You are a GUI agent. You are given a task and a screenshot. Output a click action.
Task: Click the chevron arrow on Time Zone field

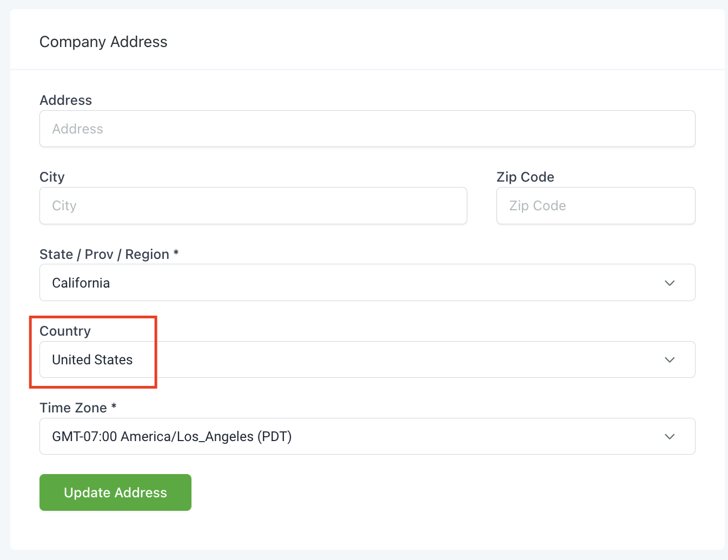(x=670, y=437)
